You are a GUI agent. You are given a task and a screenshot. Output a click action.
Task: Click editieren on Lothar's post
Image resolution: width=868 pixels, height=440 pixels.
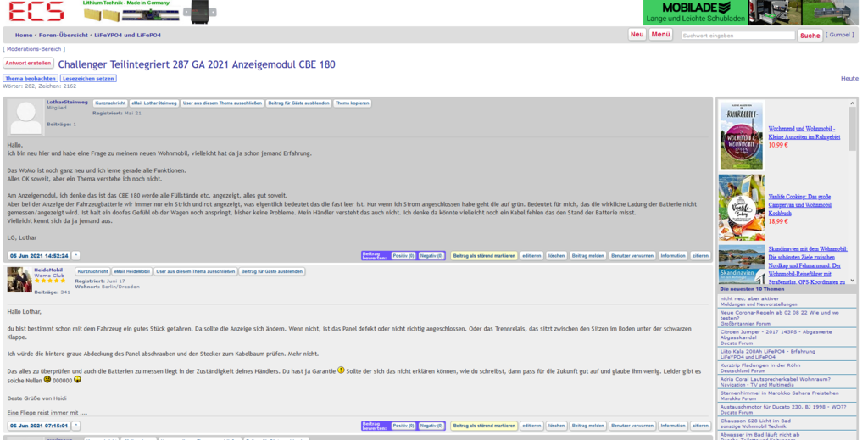531,256
